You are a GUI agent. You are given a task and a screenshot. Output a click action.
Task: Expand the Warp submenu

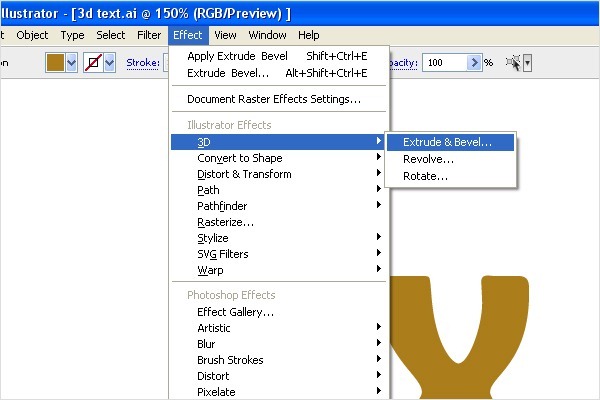278,270
